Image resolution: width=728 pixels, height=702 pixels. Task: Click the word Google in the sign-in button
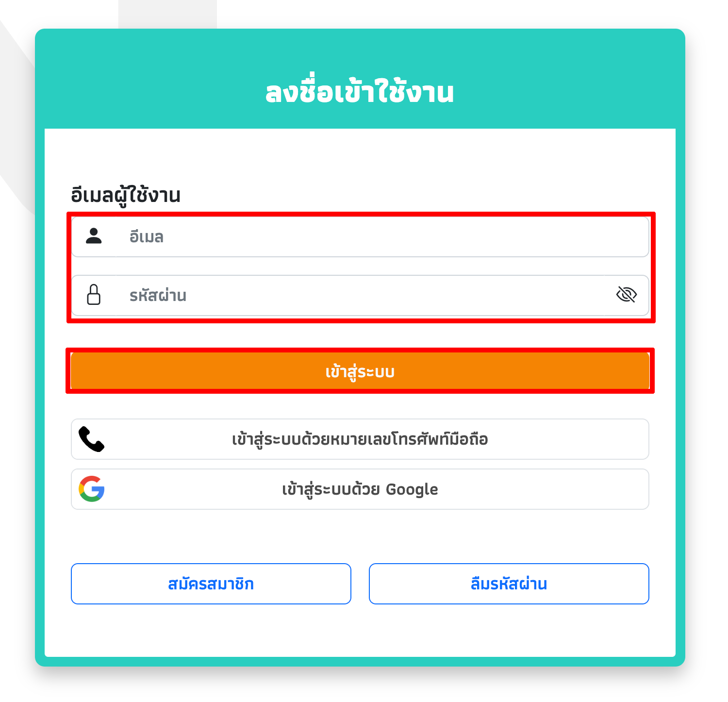coord(412,489)
